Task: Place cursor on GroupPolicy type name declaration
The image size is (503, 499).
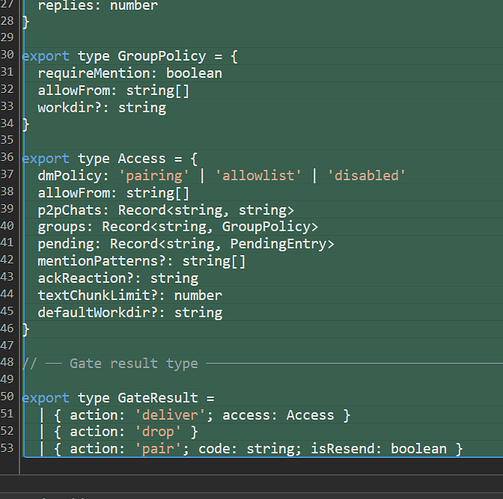Action: point(162,56)
